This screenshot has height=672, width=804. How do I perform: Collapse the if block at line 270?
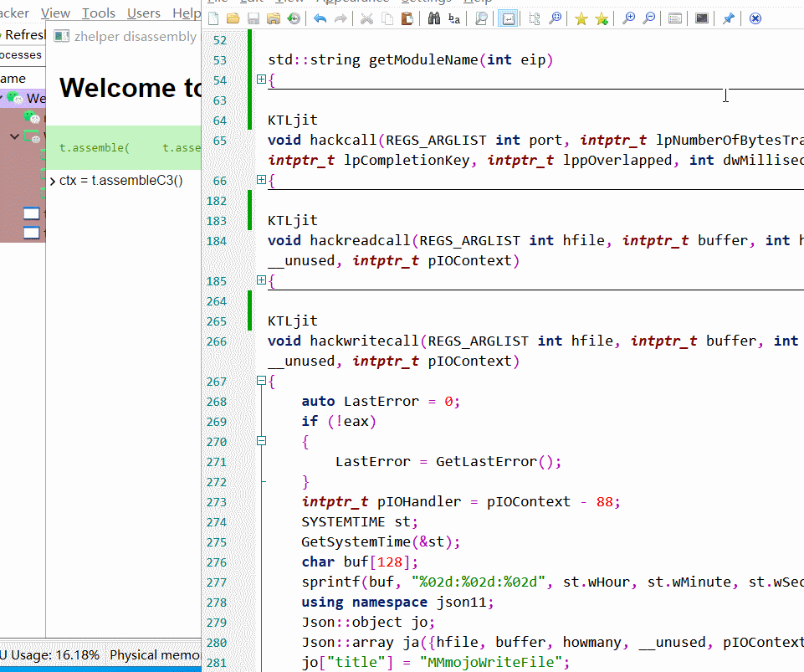(261, 441)
